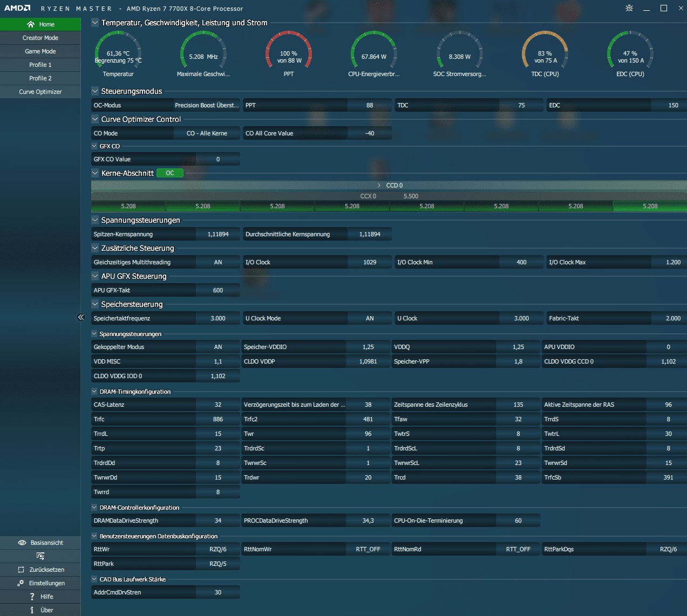Collapse the GFX CO subsection
Viewport: 687px width, 616px height.
[x=94, y=146]
